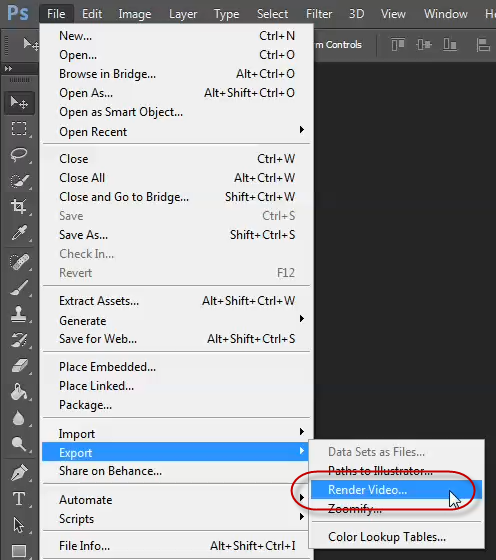Click the Align Top Edges icon
The image size is (496, 560).
[398, 45]
